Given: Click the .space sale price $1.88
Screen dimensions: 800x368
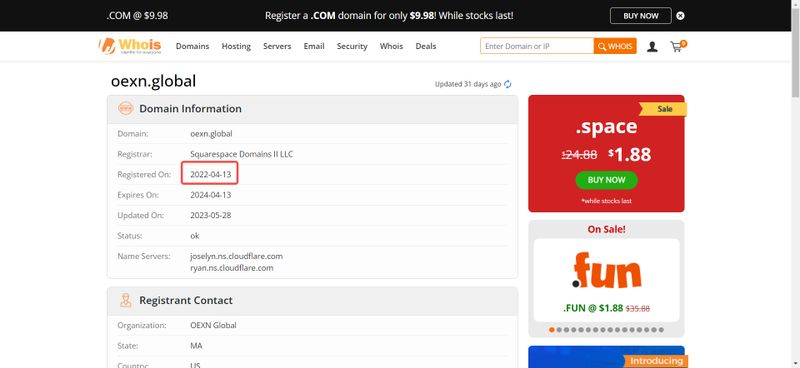Looking at the screenshot, I should [630, 154].
